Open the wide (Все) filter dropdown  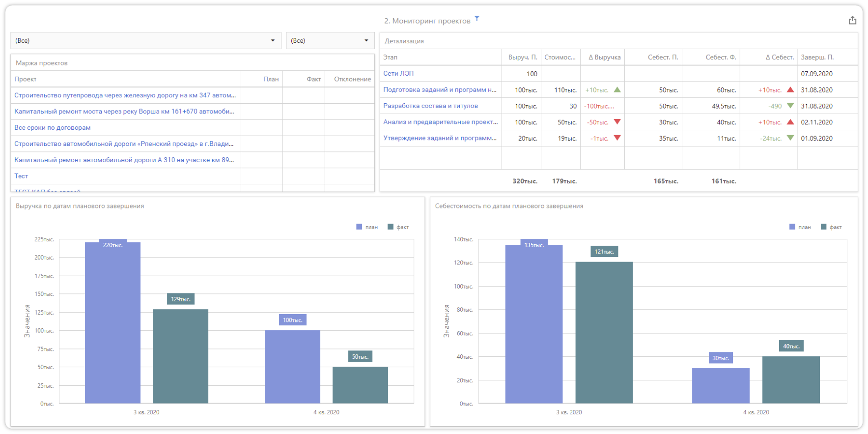tap(145, 41)
